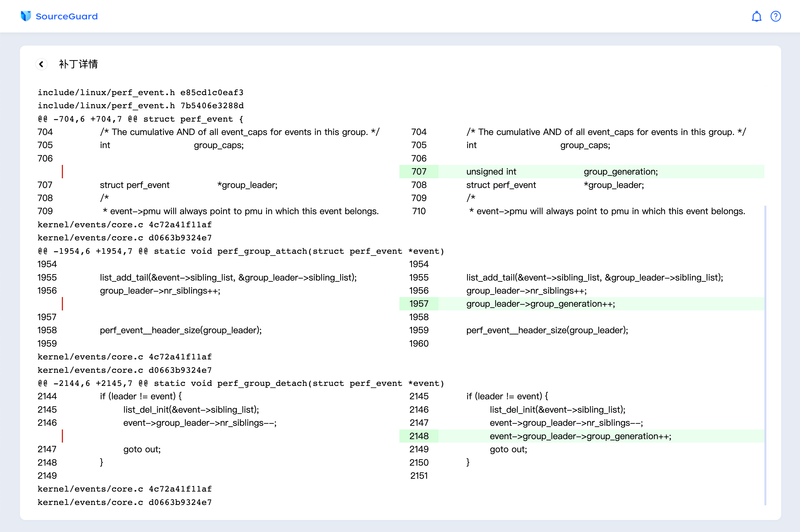Viewport: 800px width, 532px height.
Task: Open the help question-mark icon
Action: click(775, 16)
